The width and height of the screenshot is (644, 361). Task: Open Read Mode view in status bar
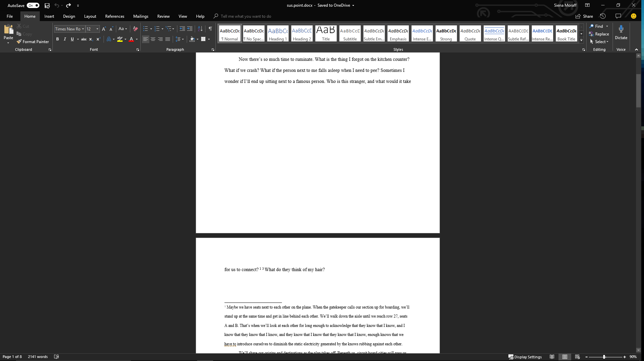552,357
